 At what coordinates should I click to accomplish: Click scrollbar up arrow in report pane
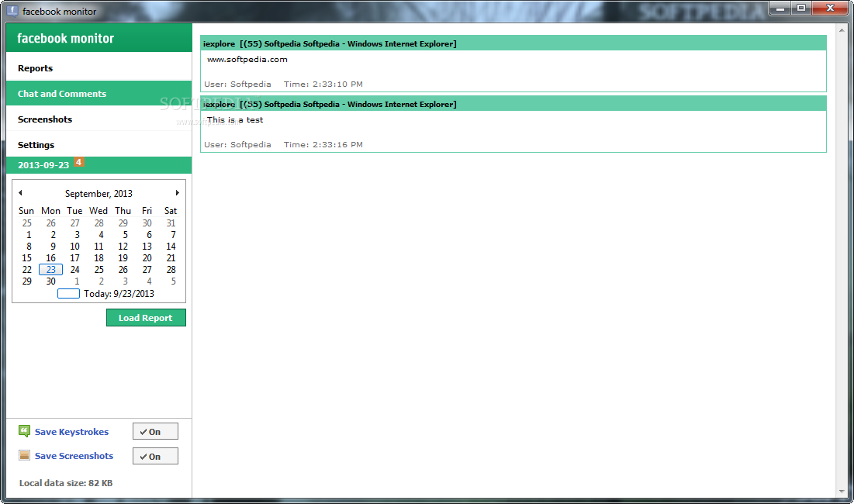pyautogui.click(x=842, y=30)
